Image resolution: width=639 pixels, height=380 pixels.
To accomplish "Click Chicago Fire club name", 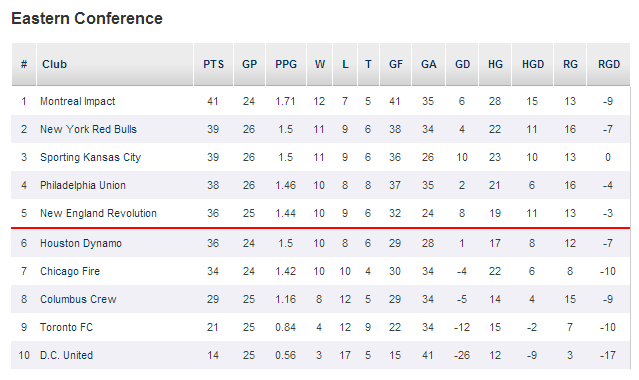I will coord(70,271).
